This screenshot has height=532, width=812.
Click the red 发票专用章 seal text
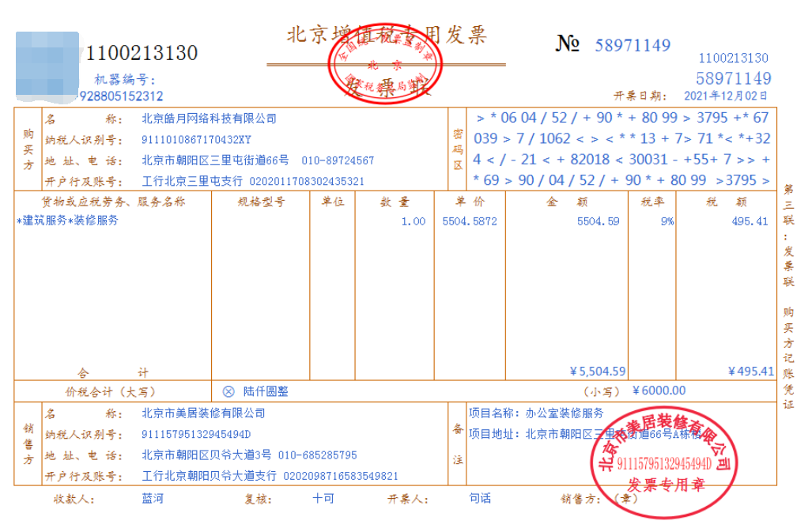(666, 485)
